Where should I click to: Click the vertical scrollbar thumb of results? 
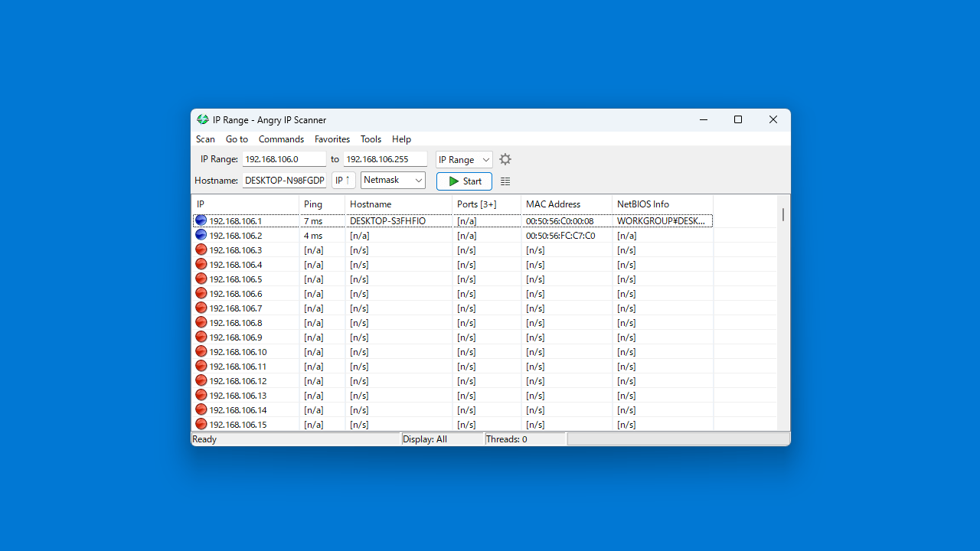pos(783,215)
